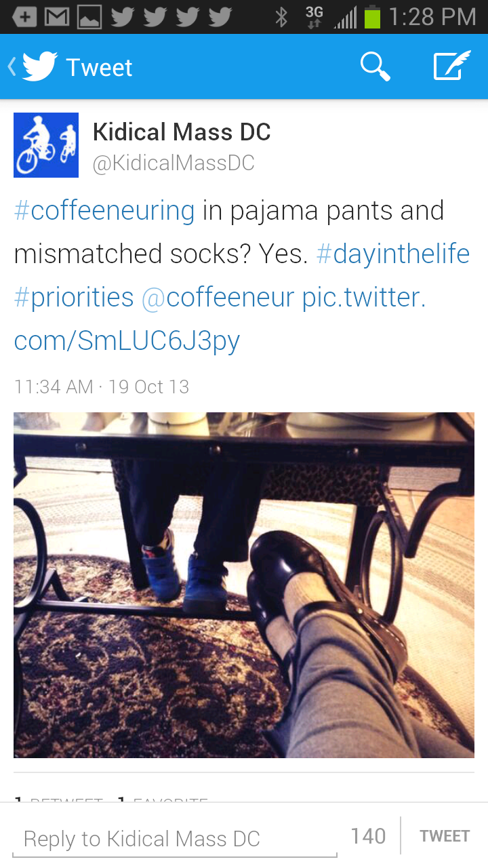Tap the compose new tweet icon
This screenshot has width=488, height=868.
tap(452, 66)
